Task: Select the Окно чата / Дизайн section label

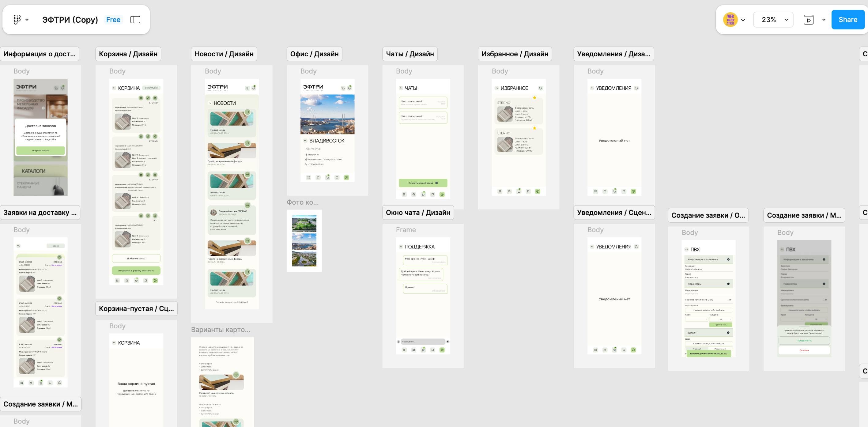Action: coord(418,213)
